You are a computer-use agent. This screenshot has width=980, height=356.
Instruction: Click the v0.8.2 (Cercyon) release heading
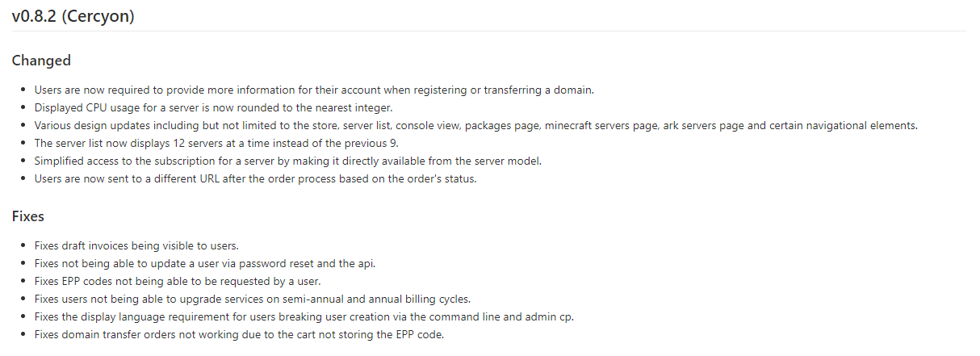point(73,15)
